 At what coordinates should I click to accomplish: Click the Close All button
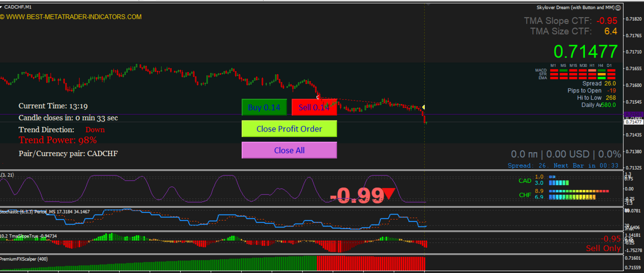(x=289, y=150)
